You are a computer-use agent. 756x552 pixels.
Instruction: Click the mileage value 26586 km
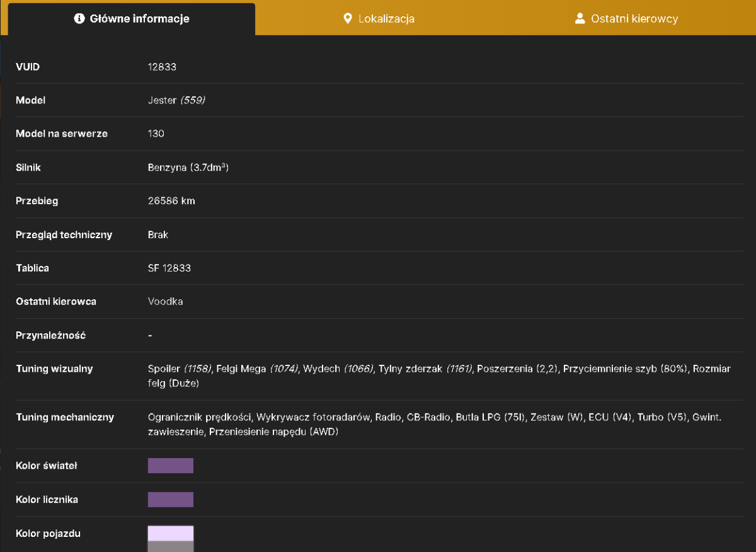pos(172,201)
